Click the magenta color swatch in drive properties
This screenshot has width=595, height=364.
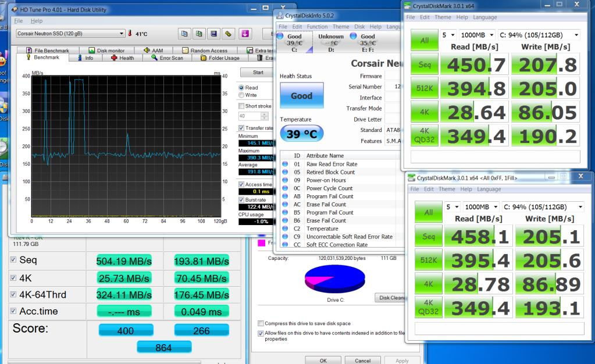pyautogui.click(x=262, y=242)
